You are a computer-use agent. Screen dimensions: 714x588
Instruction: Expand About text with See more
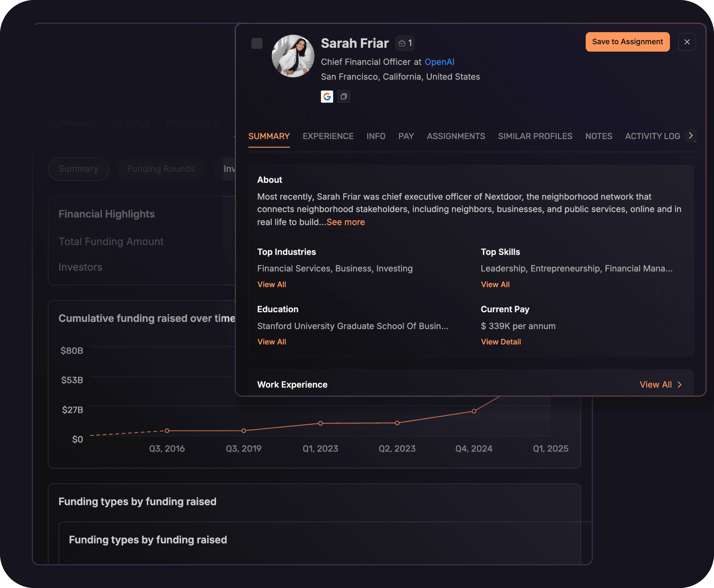[345, 222]
